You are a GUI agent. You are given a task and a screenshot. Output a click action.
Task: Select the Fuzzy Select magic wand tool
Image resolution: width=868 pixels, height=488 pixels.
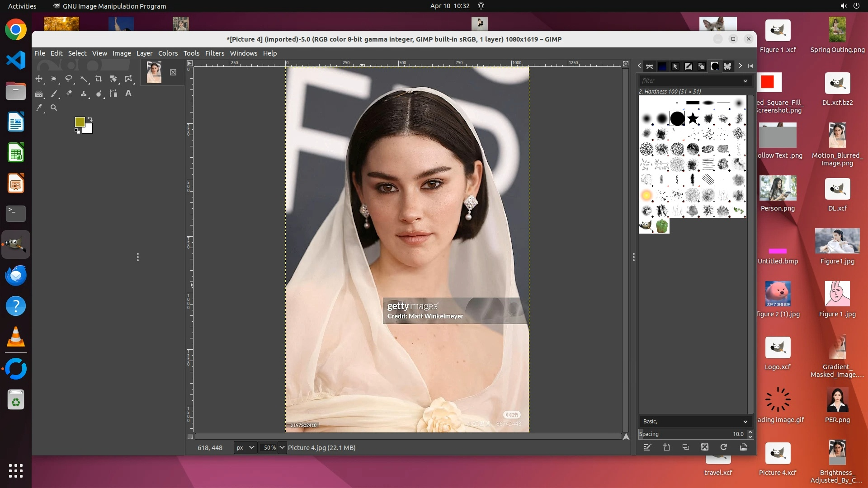(84, 79)
